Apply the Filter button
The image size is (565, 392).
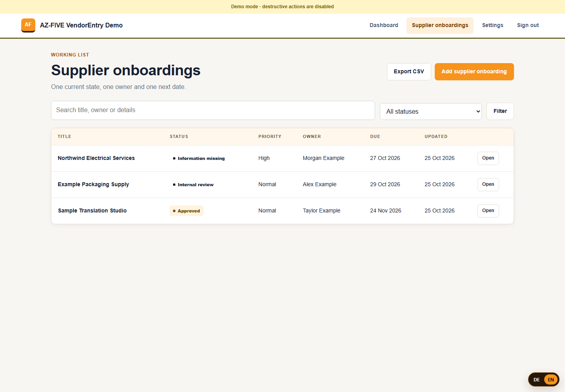500,111
